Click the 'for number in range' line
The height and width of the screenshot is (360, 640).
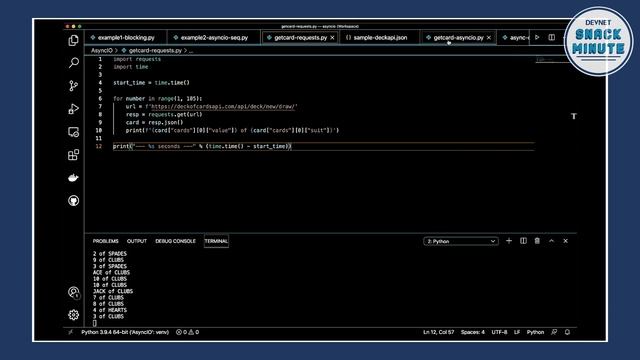point(157,99)
